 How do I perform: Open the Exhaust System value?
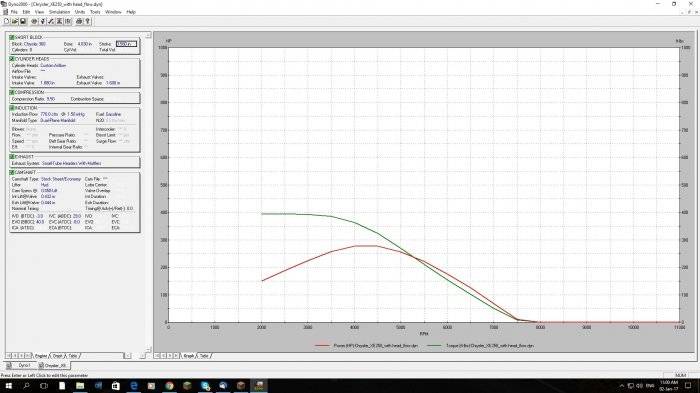[x=71, y=163]
